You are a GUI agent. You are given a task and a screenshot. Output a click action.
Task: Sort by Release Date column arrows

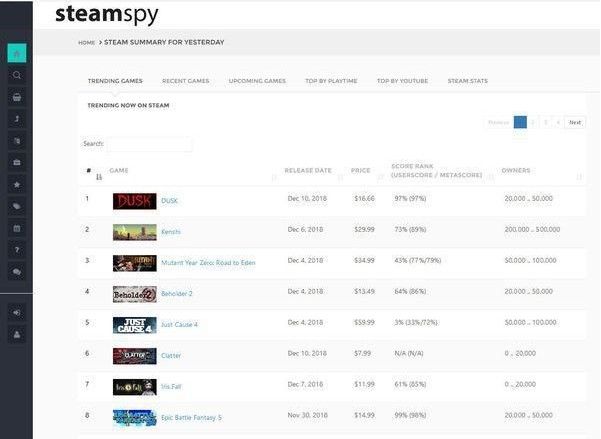tap(340, 177)
